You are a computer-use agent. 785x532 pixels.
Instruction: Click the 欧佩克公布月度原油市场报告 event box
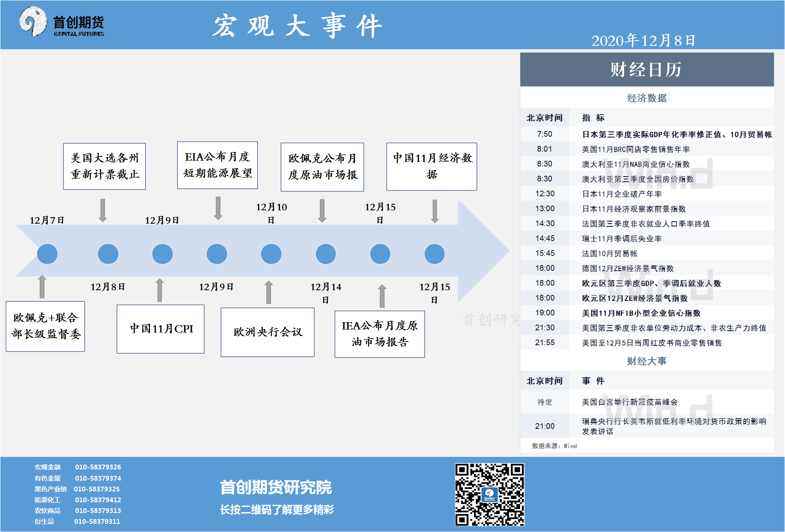322,167
